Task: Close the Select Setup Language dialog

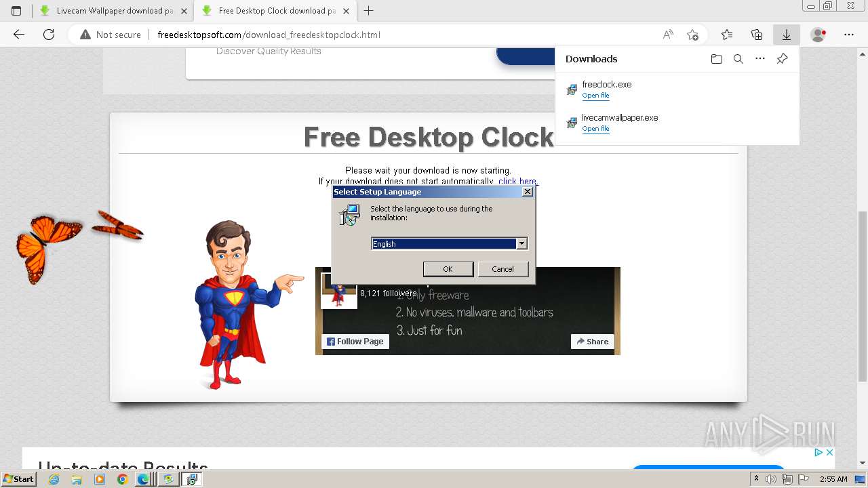Action: click(x=527, y=192)
